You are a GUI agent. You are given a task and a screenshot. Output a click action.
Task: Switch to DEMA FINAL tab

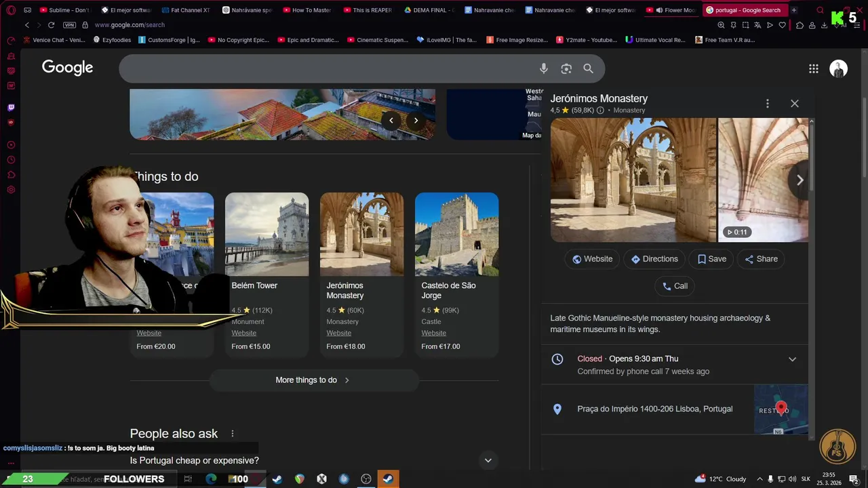429,10
